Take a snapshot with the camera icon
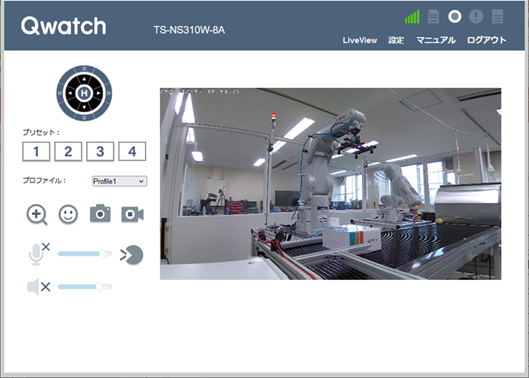529x378 pixels. 100,213
